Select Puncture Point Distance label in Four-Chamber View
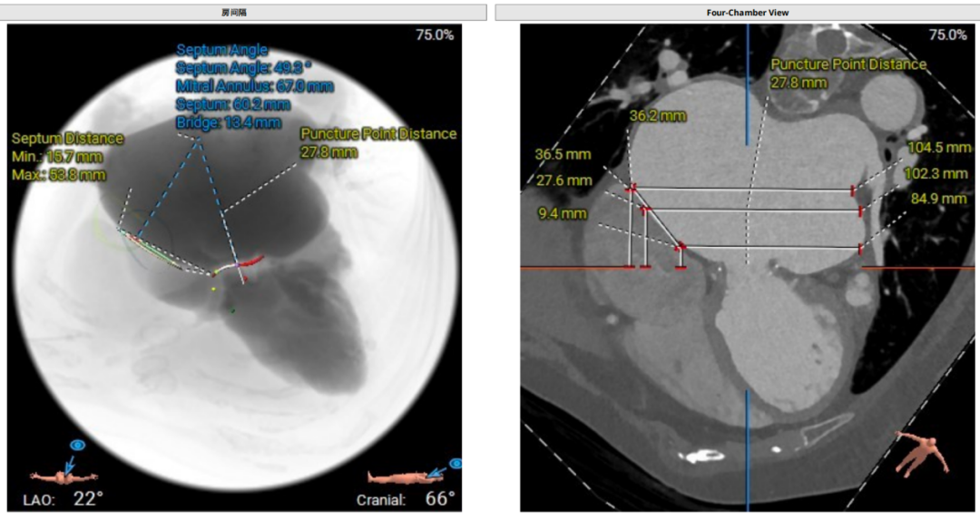 [x=848, y=64]
